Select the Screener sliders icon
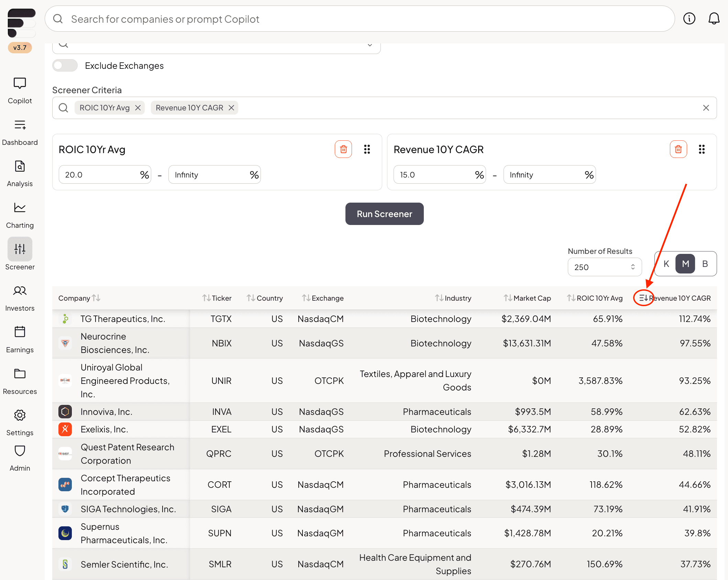Screen dimensions: 728x580 click(20, 249)
